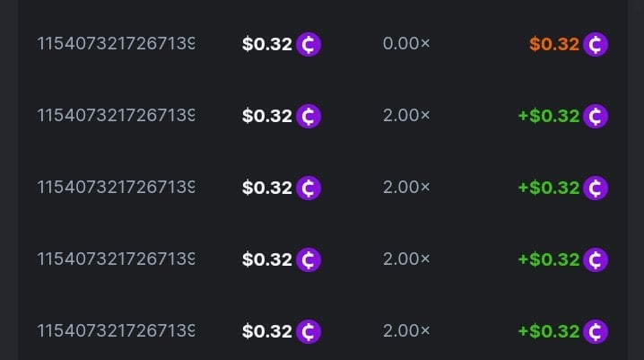The height and width of the screenshot is (360, 644).
Task: Click the orange $0.32 payout amount
Action: pos(553,44)
